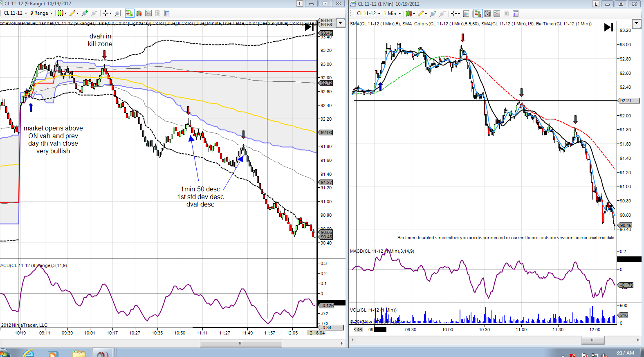Click the 12:16:04 time label on 9 Range axis
644x357 pixels.
(316, 333)
